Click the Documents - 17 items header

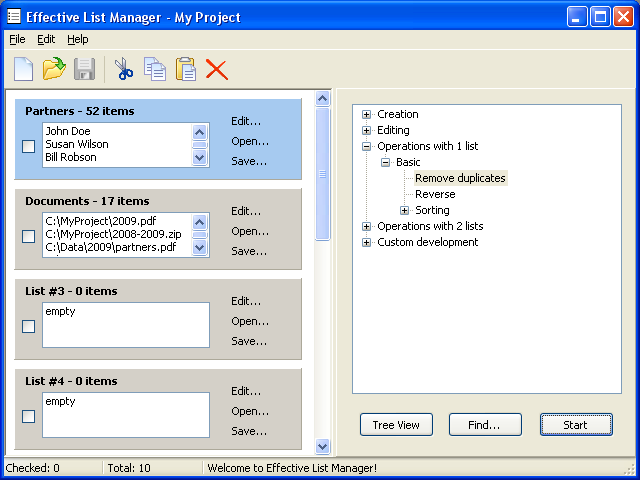point(87,201)
